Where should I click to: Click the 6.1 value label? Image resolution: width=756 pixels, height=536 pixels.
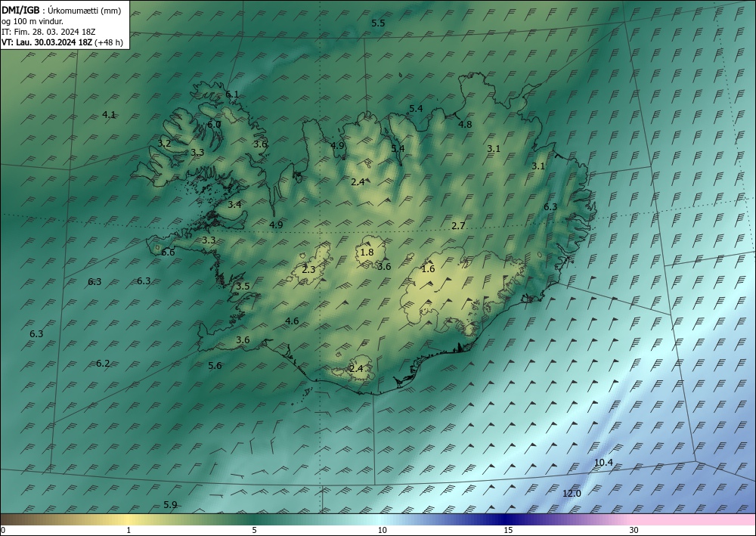click(232, 94)
